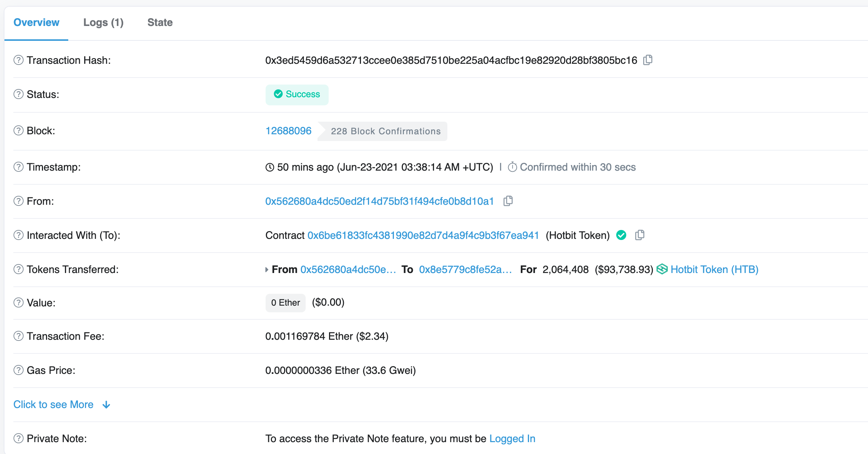Click the Private Note help icon
This screenshot has width=868, height=454.
click(19, 438)
